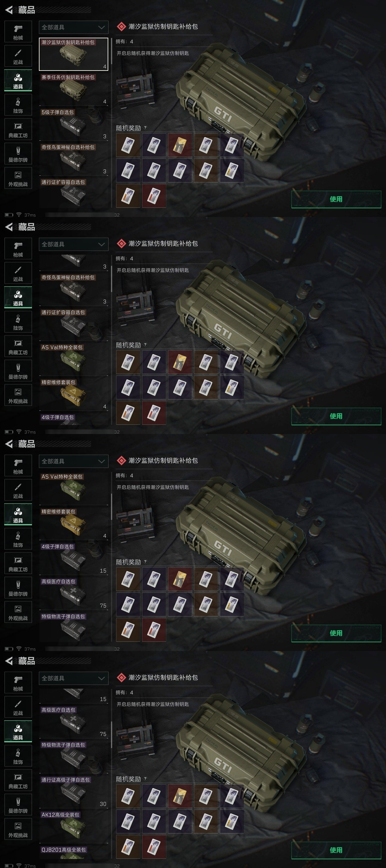Image resolution: width=386 pixels, height=868 pixels.
Task: Click the item list scrollbar in second panel
Action: tap(112, 280)
